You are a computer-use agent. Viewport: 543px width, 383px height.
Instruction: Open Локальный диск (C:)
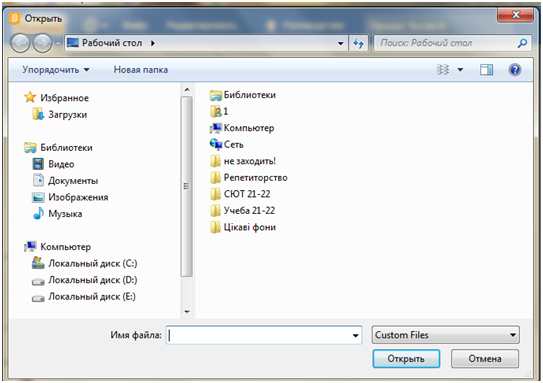tap(93, 264)
